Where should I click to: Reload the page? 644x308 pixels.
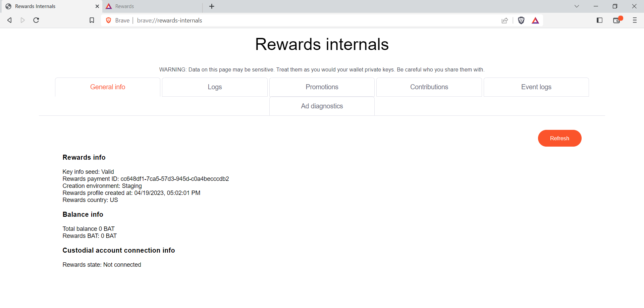(x=36, y=20)
